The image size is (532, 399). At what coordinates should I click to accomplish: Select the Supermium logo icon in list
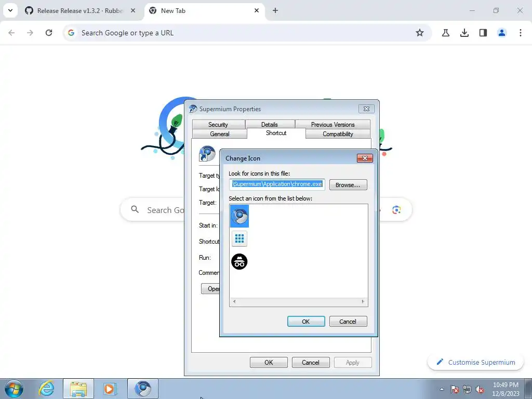tap(240, 216)
